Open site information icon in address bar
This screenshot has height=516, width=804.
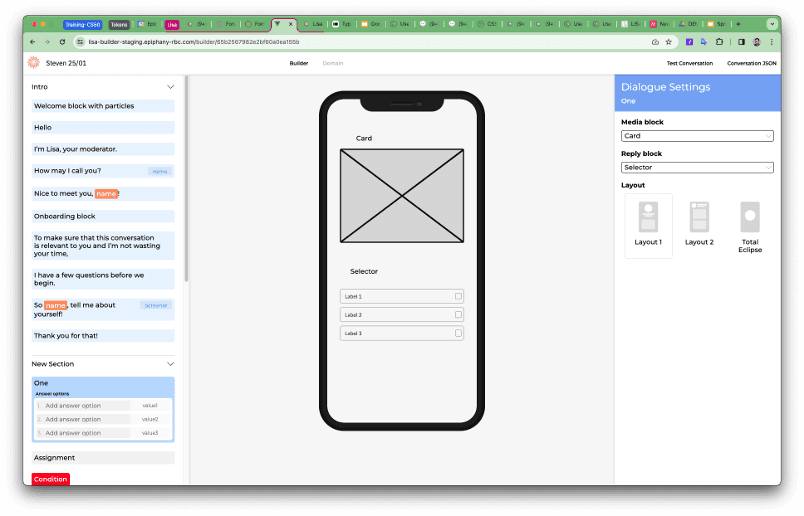80,42
